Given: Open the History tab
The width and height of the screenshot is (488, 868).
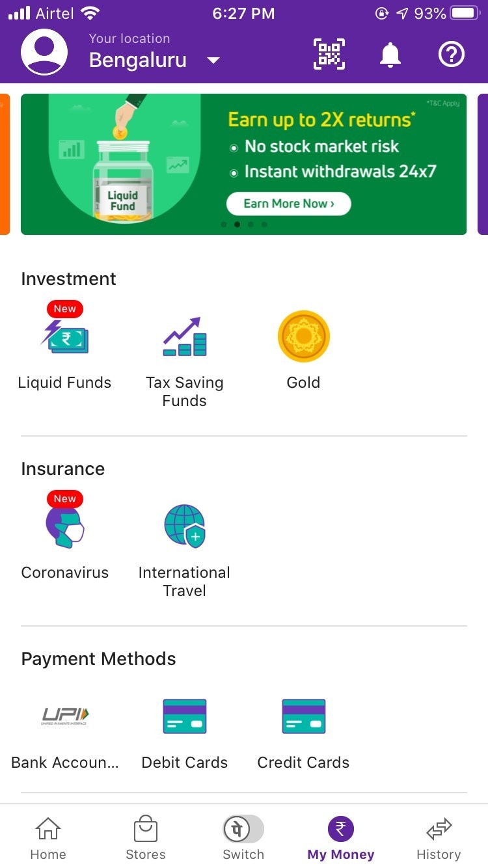Looking at the screenshot, I should tap(438, 838).
